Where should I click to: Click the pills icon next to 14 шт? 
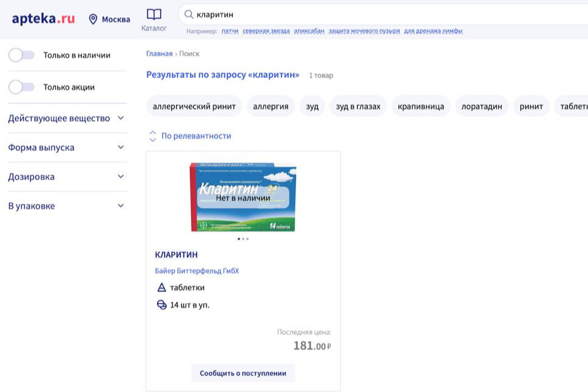[x=161, y=305]
